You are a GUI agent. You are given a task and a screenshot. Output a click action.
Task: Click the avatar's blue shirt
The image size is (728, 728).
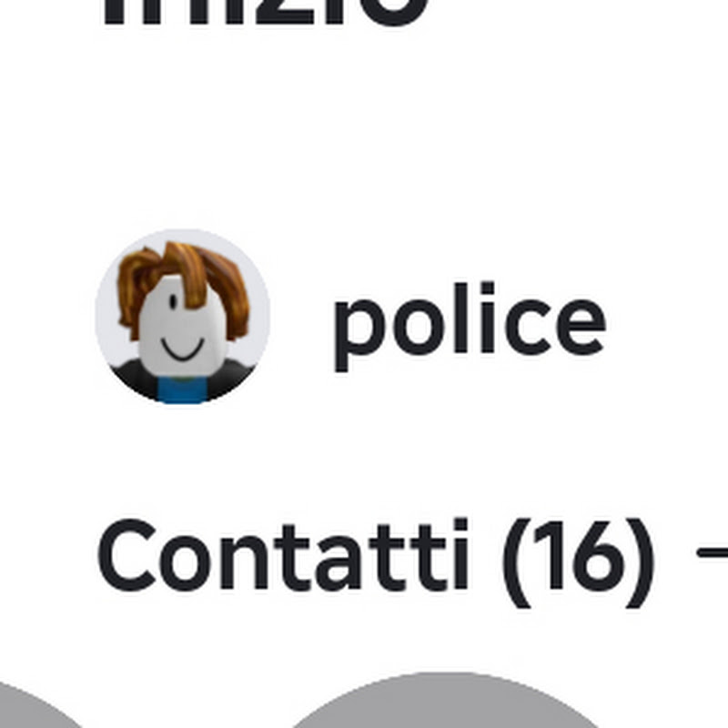click(x=182, y=391)
